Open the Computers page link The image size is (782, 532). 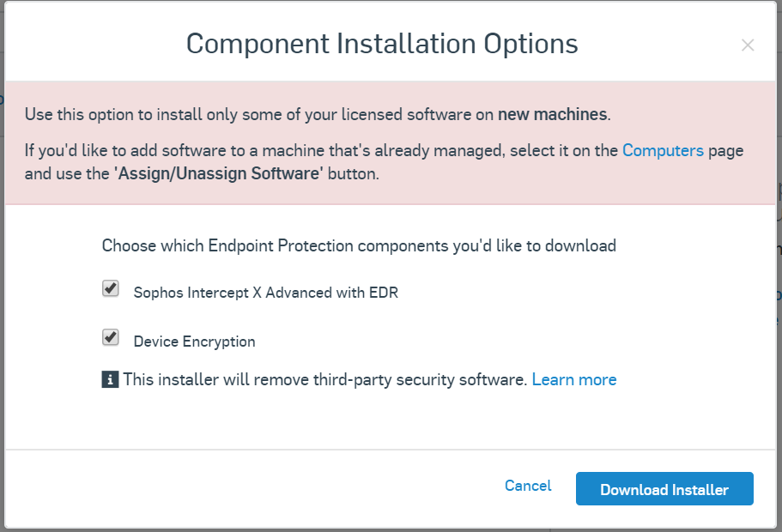click(x=663, y=151)
